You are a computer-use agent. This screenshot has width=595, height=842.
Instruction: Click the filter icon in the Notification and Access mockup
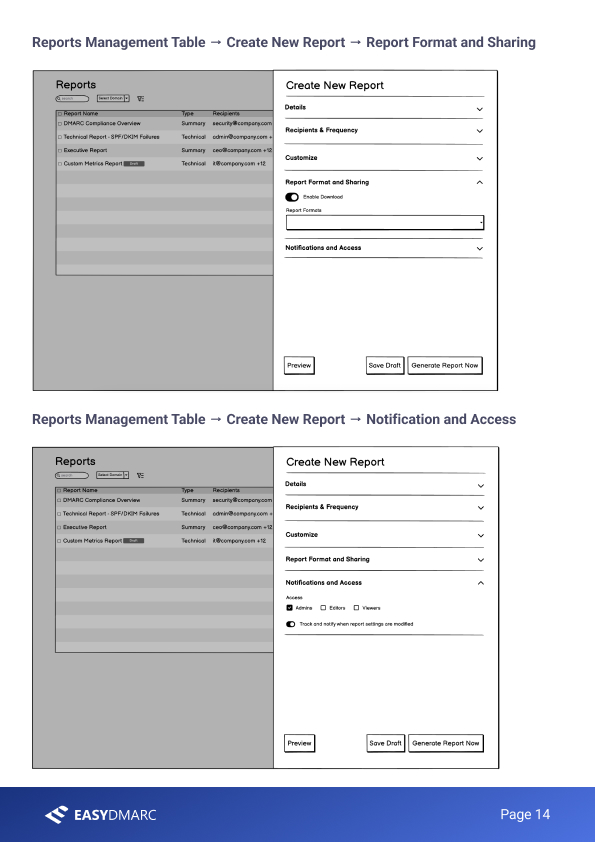pyautogui.click(x=140, y=475)
